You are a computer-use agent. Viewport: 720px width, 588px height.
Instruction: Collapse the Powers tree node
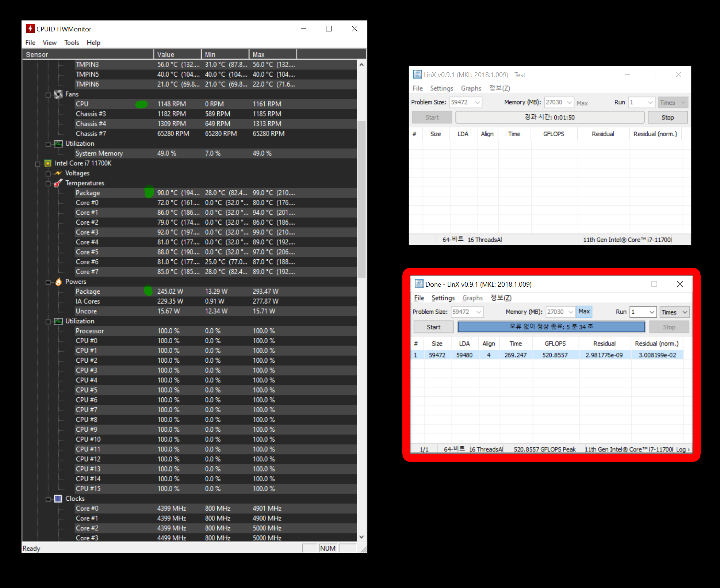click(x=48, y=282)
